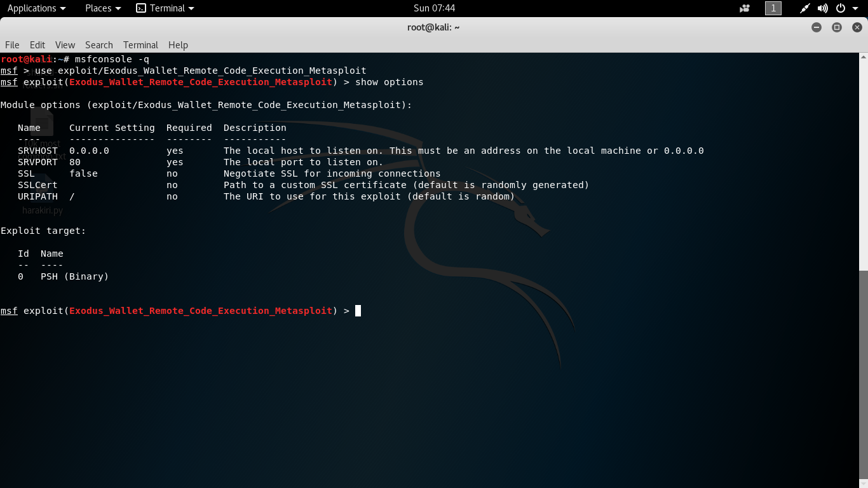868x488 pixels.
Task: Click the 'PSH (Binary)' target name
Action: 75,276
